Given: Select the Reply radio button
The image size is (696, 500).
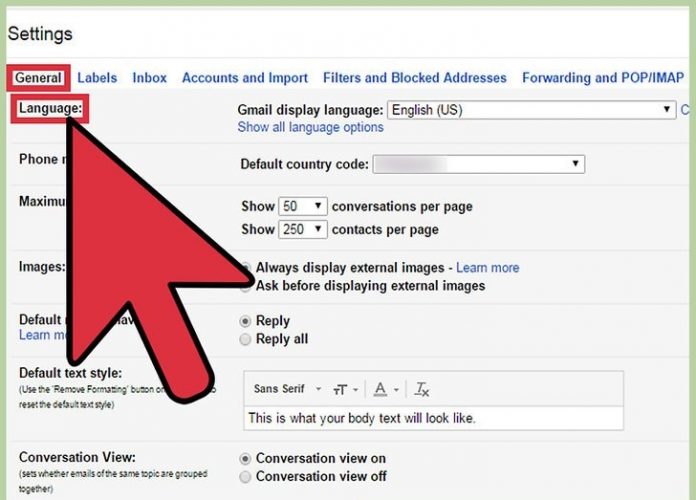Looking at the screenshot, I should [x=246, y=321].
